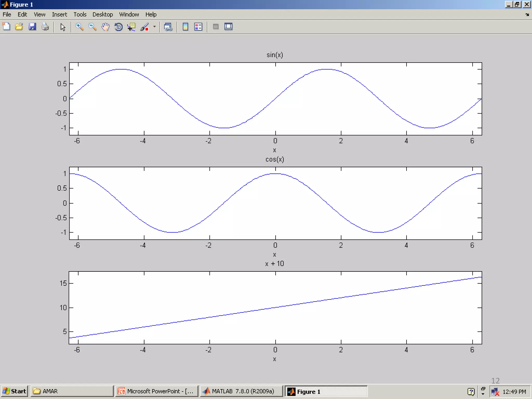Select the Zoom In magnifier tool
Screen dimensions: 532x399
pyautogui.click(x=79, y=27)
